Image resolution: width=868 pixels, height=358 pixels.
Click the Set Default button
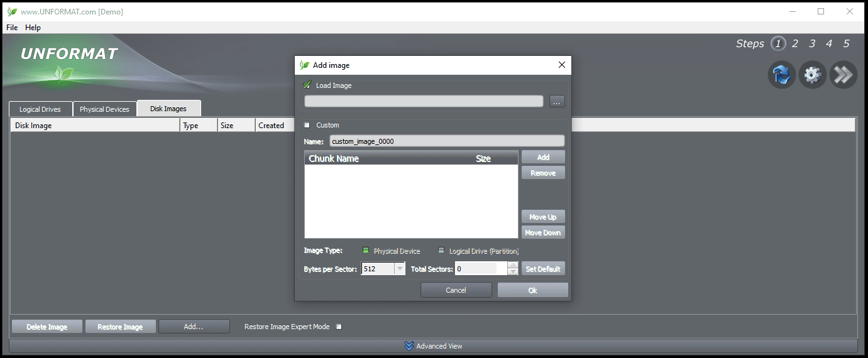543,269
